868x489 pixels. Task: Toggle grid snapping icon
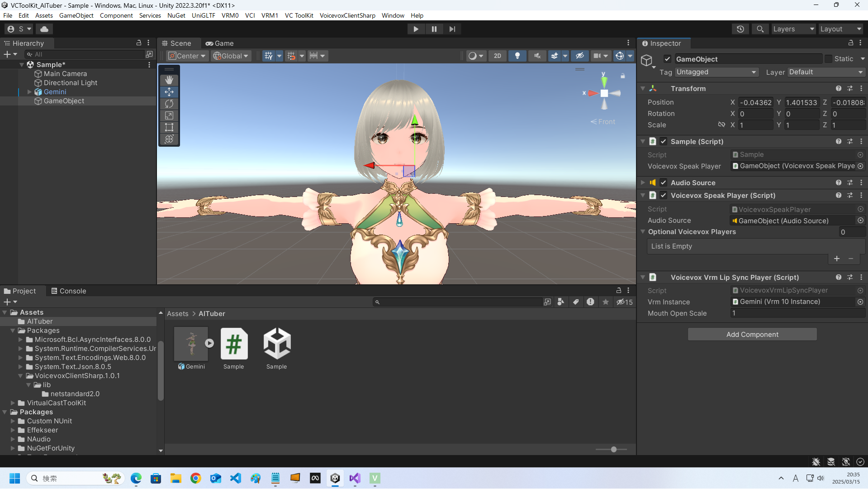tap(291, 56)
